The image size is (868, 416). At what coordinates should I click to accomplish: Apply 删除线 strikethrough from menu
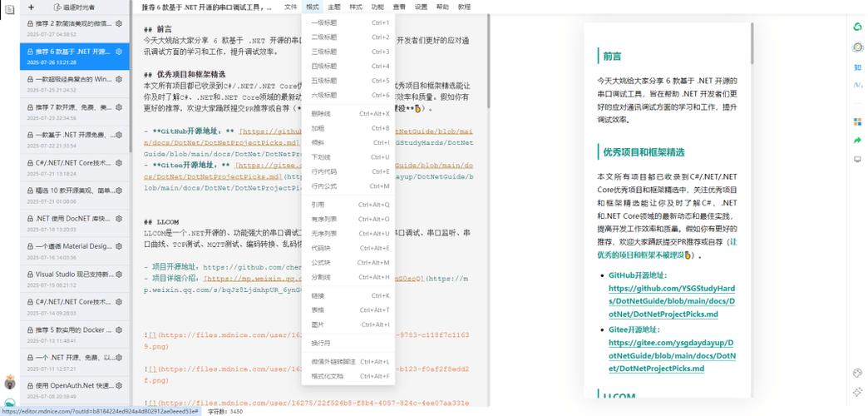(348, 113)
